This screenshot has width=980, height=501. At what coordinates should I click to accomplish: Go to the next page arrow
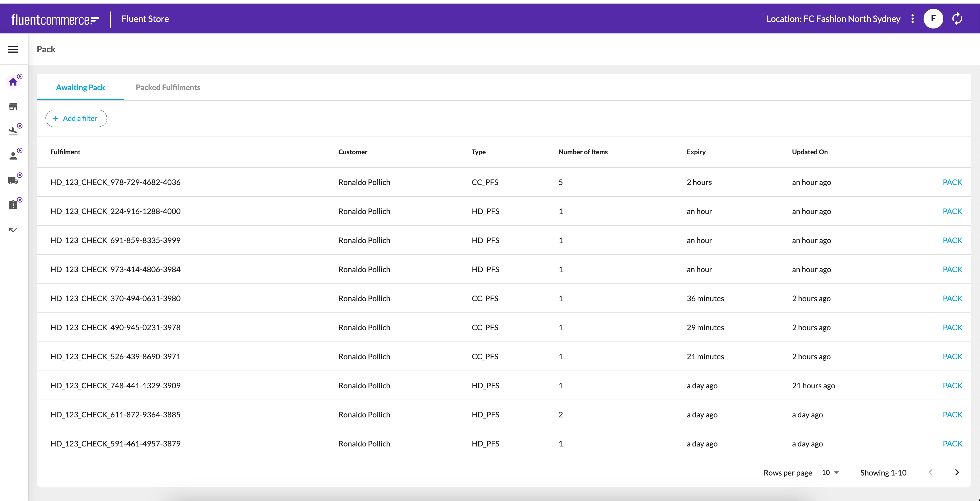(x=957, y=472)
